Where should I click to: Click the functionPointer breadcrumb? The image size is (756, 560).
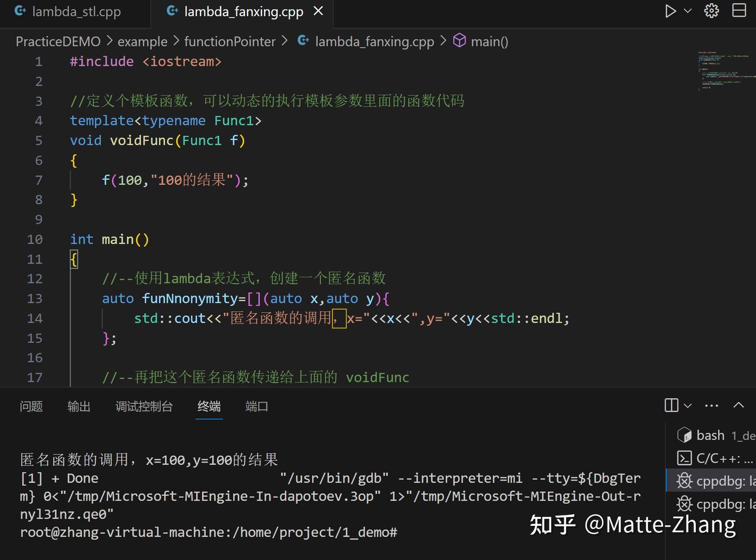point(230,41)
